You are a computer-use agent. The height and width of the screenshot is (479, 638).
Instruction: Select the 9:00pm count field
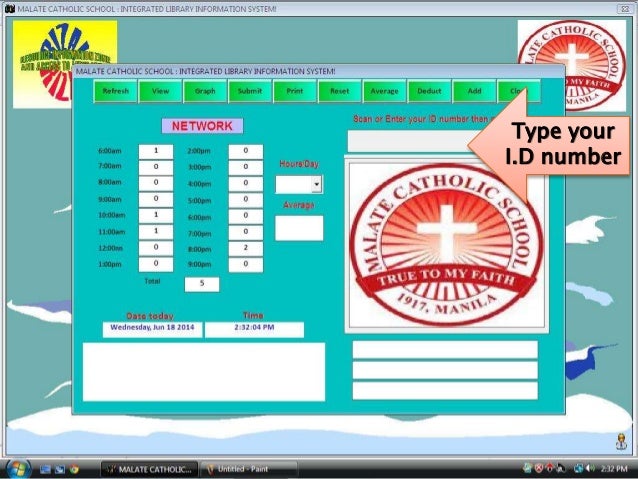(246, 265)
